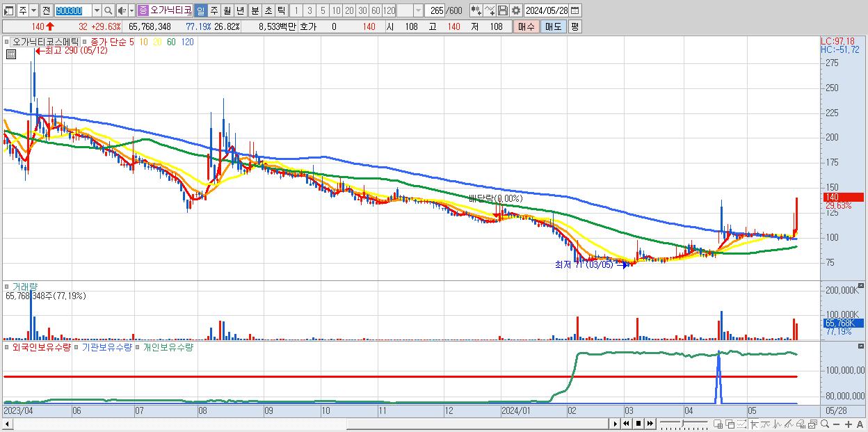
Task: Select the 20 interval button
Action: [x=350, y=10]
